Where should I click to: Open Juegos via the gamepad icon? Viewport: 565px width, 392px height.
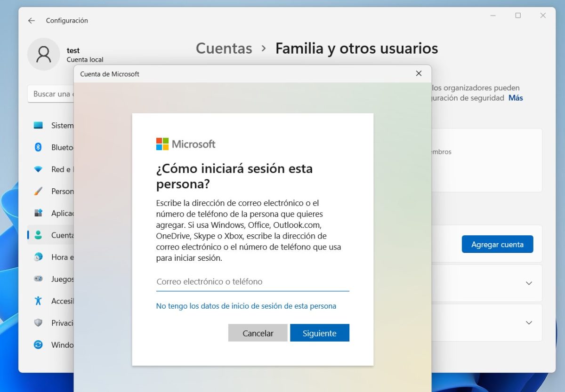pyautogui.click(x=38, y=279)
